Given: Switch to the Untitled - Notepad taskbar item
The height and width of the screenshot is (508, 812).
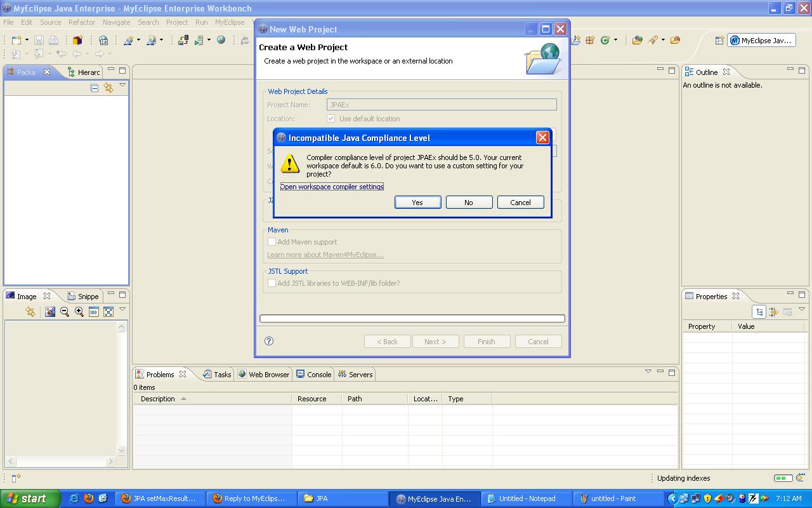Looking at the screenshot, I should pos(527,498).
